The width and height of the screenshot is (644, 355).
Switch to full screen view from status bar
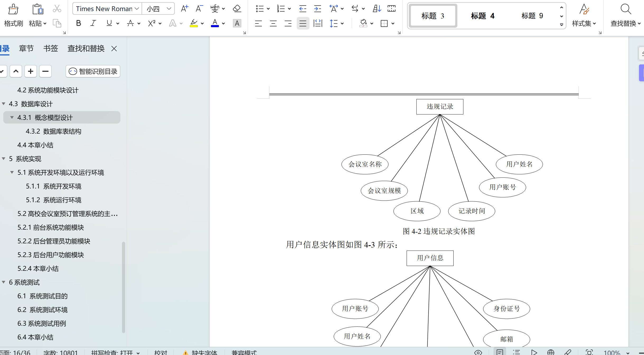pyautogui.click(x=590, y=352)
